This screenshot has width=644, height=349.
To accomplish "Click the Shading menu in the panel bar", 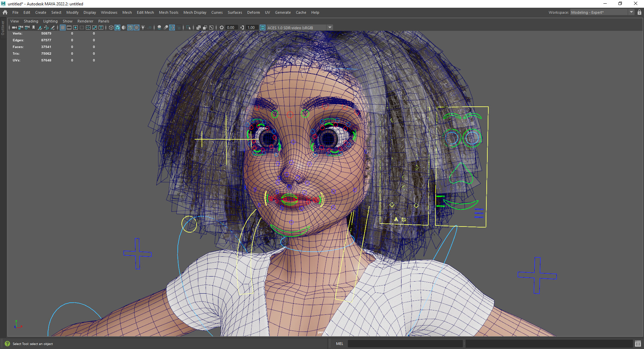I will [31, 21].
